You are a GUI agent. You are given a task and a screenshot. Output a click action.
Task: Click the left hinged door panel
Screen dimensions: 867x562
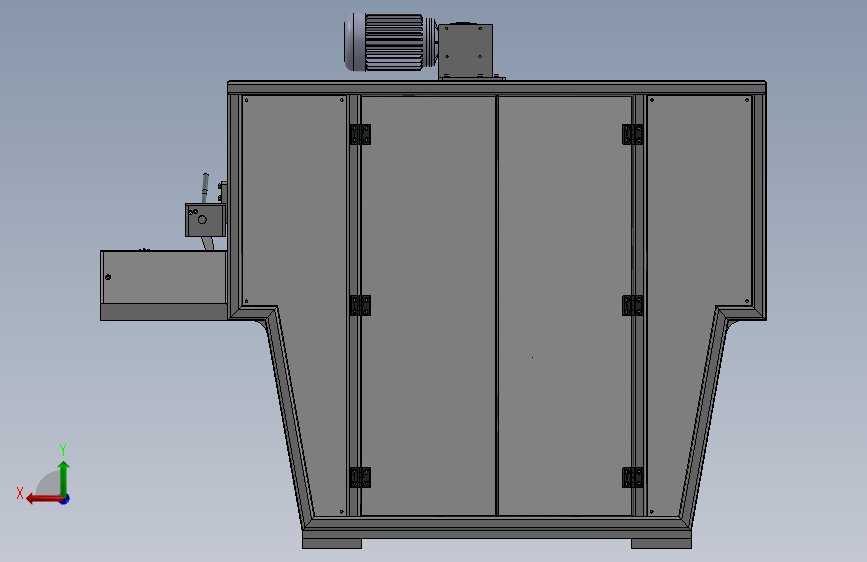click(428, 305)
